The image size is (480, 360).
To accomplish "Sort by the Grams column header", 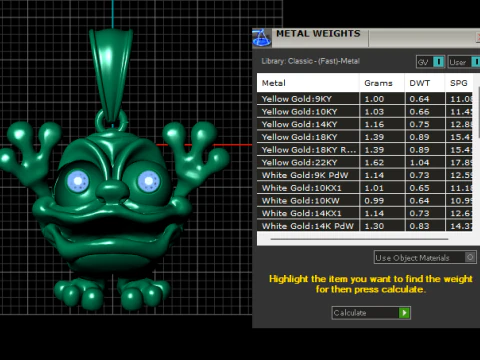I will (382, 83).
